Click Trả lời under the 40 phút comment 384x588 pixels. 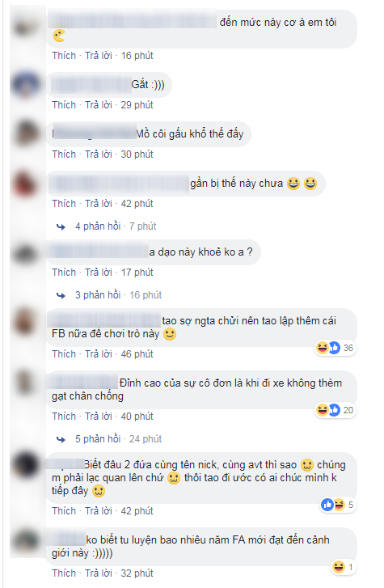[x=99, y=417]
